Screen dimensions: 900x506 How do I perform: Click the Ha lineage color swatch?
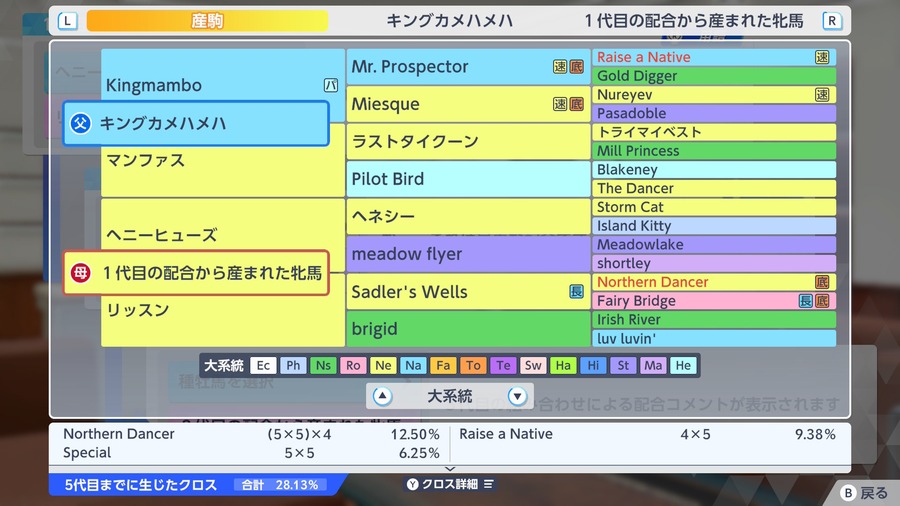tap(563, 365)
